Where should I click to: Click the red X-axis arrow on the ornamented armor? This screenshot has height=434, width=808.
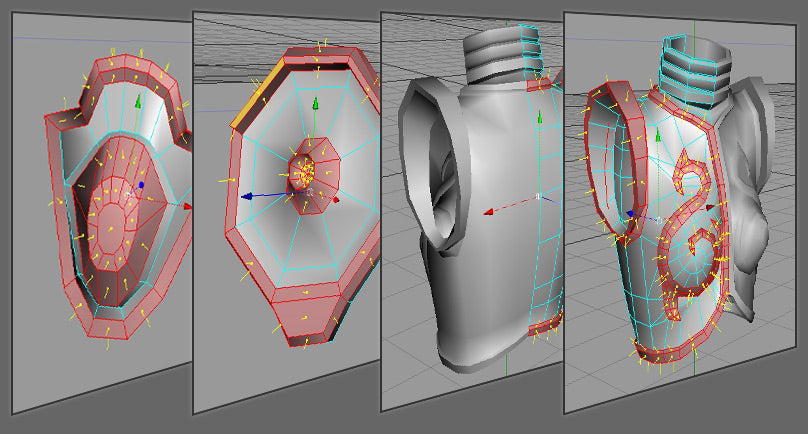(x=712, y=208)
